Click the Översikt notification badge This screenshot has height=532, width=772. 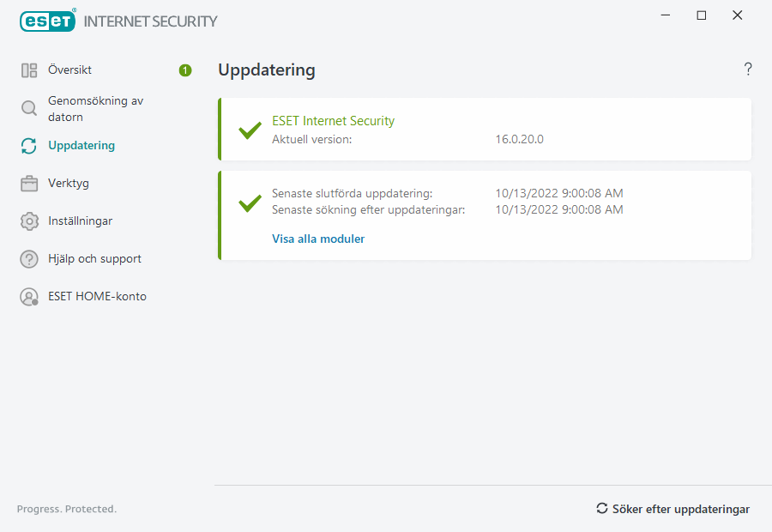pyautogui.click(x=185, y=70)
